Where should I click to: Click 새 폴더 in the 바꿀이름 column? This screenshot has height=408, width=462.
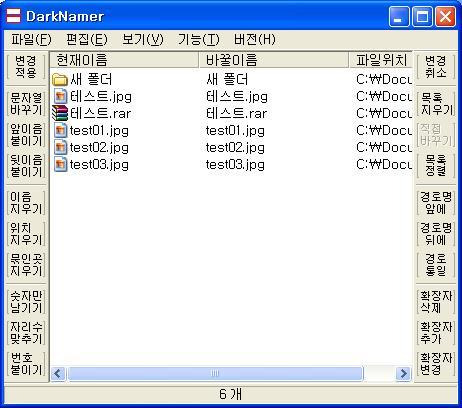point(227,80)
